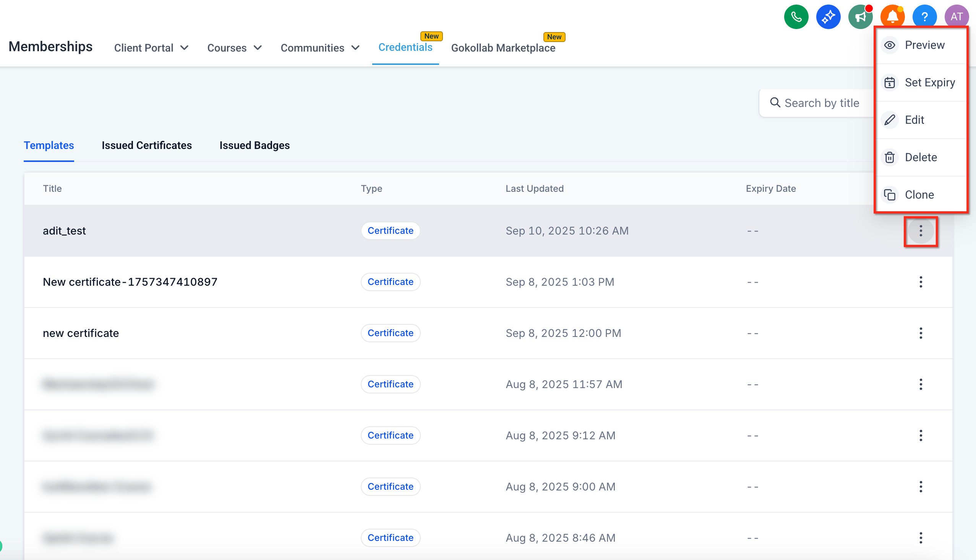Screen dimensions: 976x560
Task: Open the AT user avatar menu
Action: coord(956,17)
